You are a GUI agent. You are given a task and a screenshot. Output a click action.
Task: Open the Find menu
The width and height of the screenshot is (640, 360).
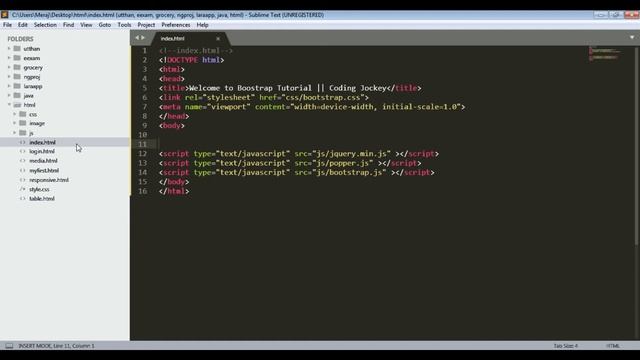(x=68, y=25)
